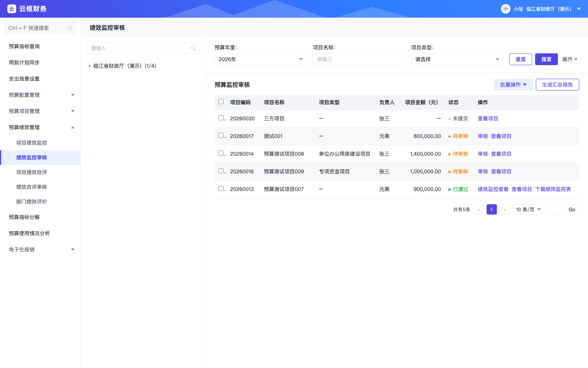Viewport: 588px width, 368px height.
Task: Click 审核 for 预算测试项目009
Action: pos(483,171)
